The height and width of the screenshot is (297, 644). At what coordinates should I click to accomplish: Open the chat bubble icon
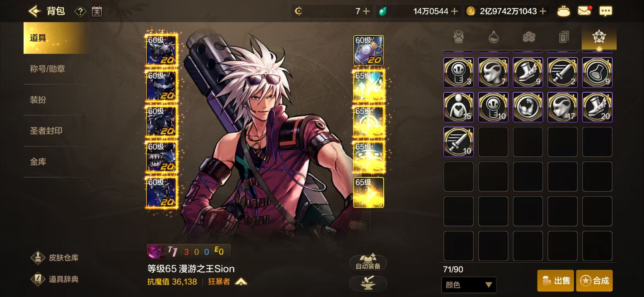tap(606, 11)
